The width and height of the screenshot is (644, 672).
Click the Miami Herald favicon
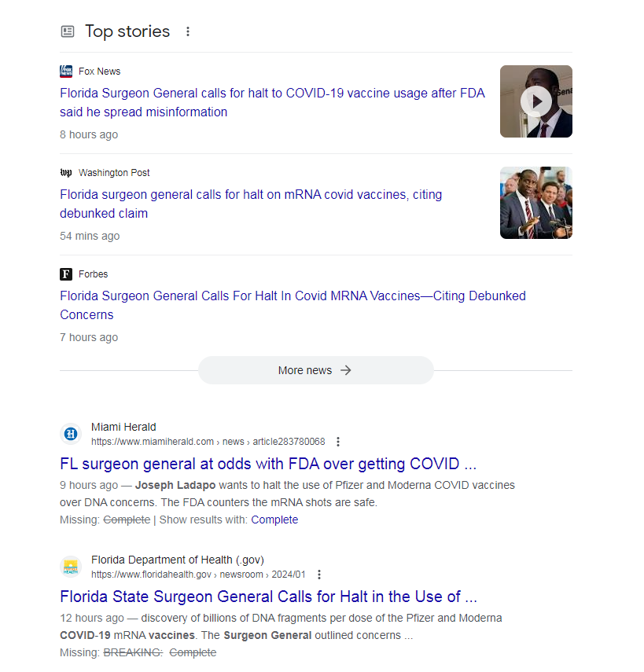pos(71,434)
